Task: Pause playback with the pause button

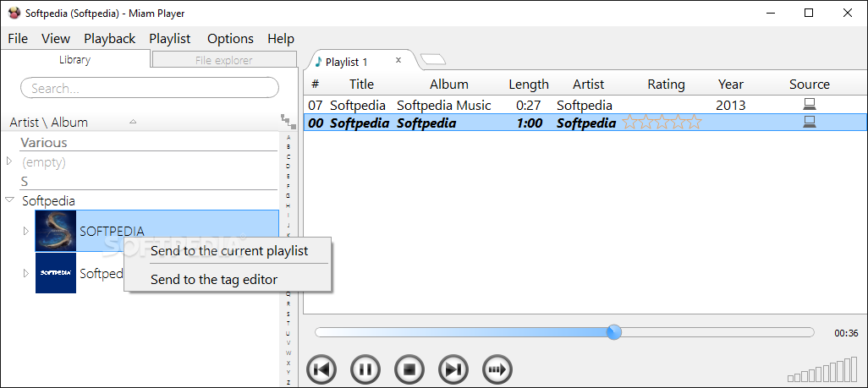Action: [365, 369]
